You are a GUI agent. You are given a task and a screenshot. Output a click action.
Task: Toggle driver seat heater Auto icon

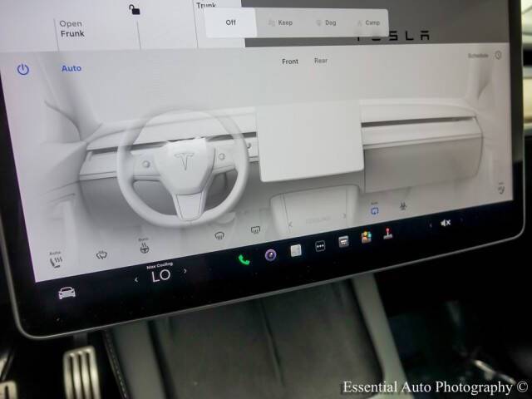coord(56,260)
